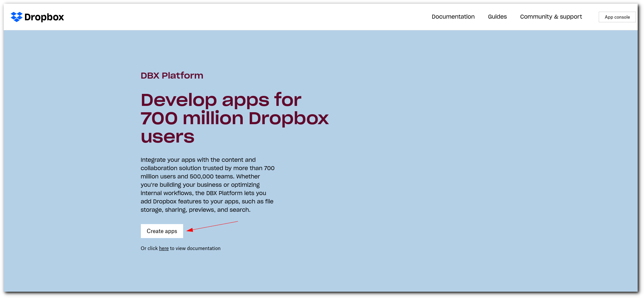644x298 pixels.
Task: Click the Dropbox logo icon
Action: 17,17
